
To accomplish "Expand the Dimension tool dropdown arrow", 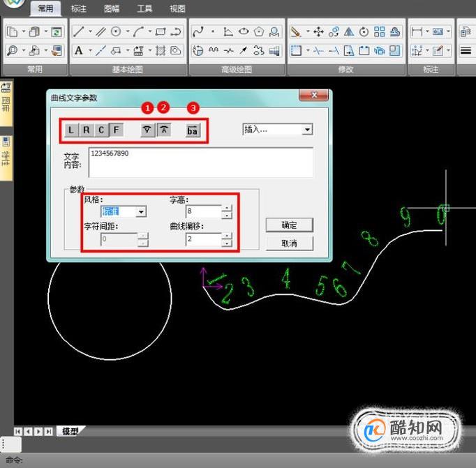I will click(427, 31).
